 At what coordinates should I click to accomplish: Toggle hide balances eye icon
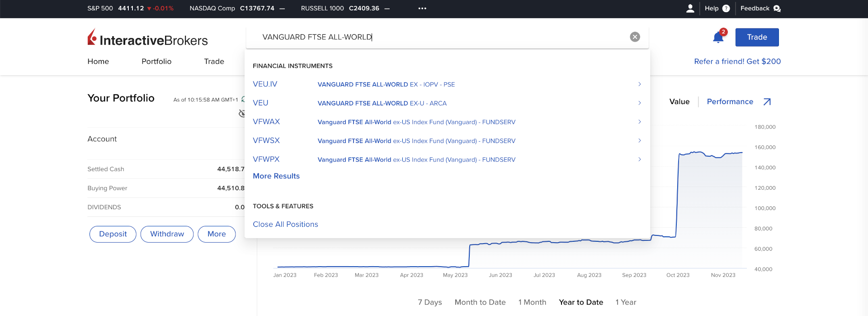[x=242, y=113]
